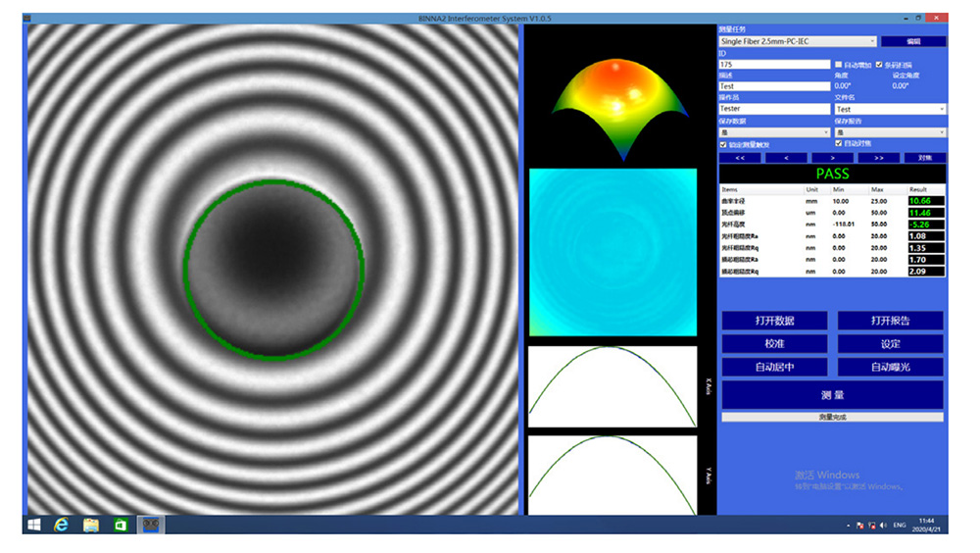980x553 pixels.
Task: Enable the 自动增加 checkbox
Action: 838,65
